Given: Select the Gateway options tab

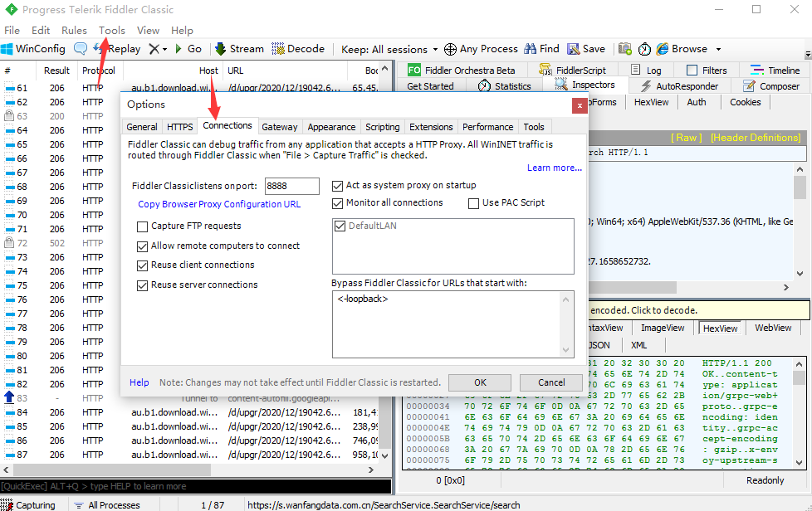Looking at the screenshot, I should [x=280, y=127].
